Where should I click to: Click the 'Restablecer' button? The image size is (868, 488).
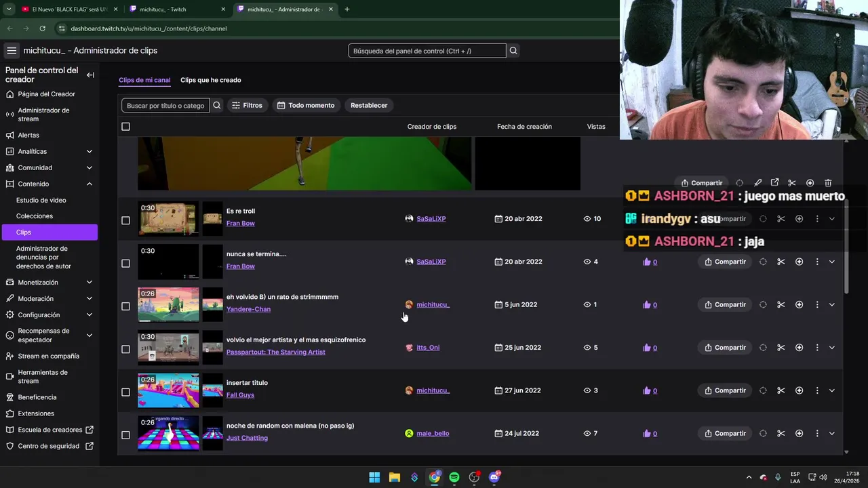pyautogui.click(x=369, y=105)
